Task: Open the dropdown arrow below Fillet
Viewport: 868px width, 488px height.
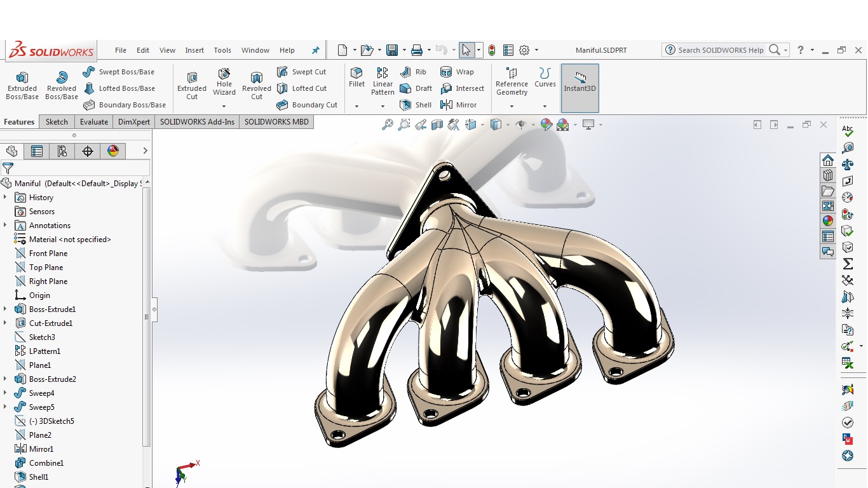Action: click(x=356, y=106)
